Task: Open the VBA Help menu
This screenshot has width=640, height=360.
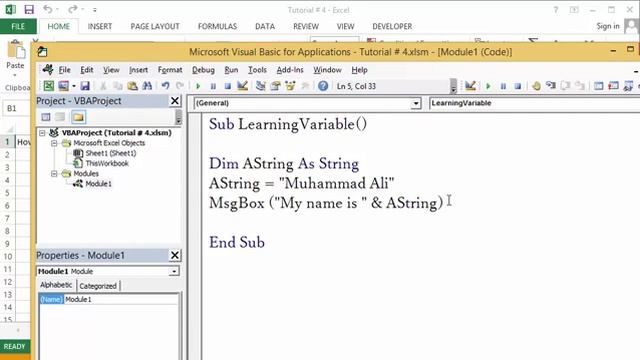Action: pos(359,70)
